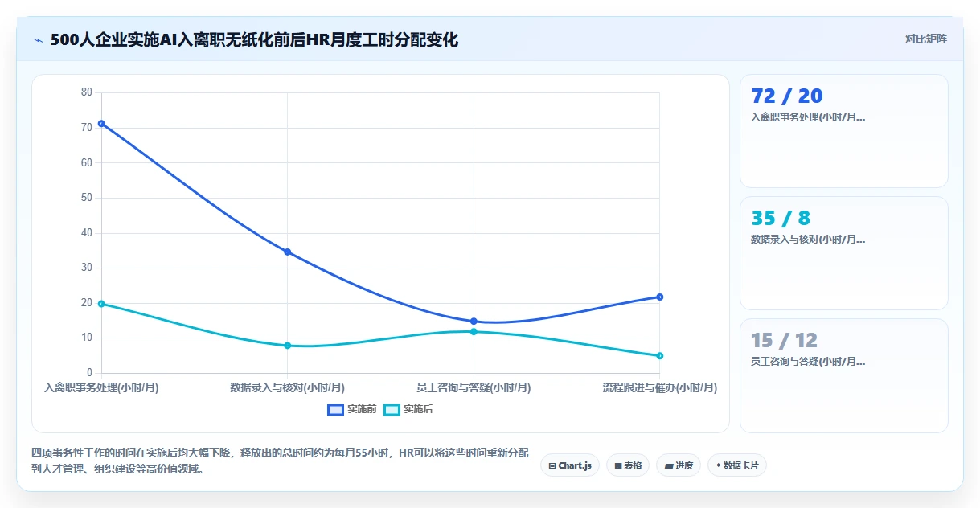Click the x-axis label 流程跟进与催办(小时/月)
980x508 pixels.
[x=659, y=387]
